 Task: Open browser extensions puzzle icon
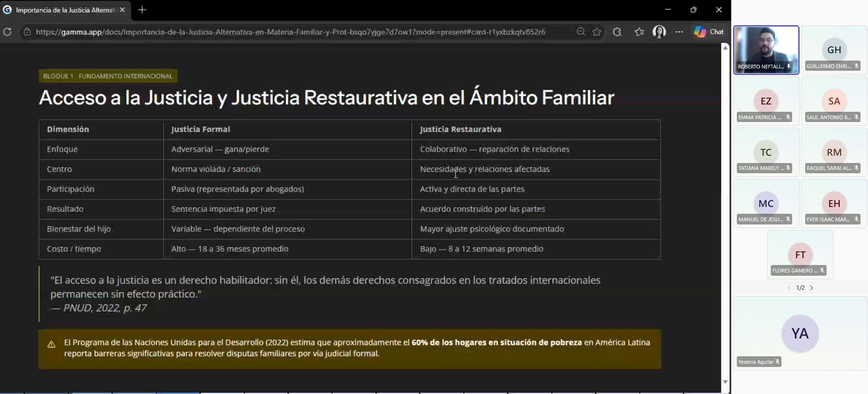617,32
